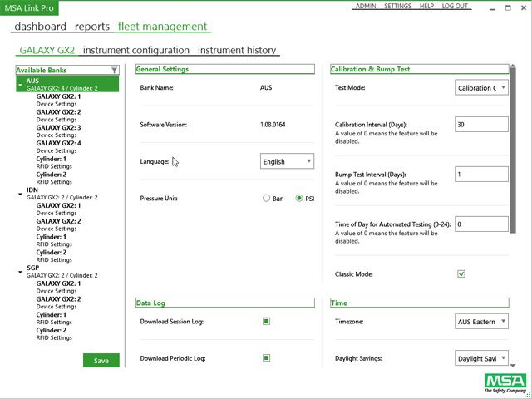The height and width of the screenshot is (399, 532).
Task: Open the instrument history tab
Action: 237,50
